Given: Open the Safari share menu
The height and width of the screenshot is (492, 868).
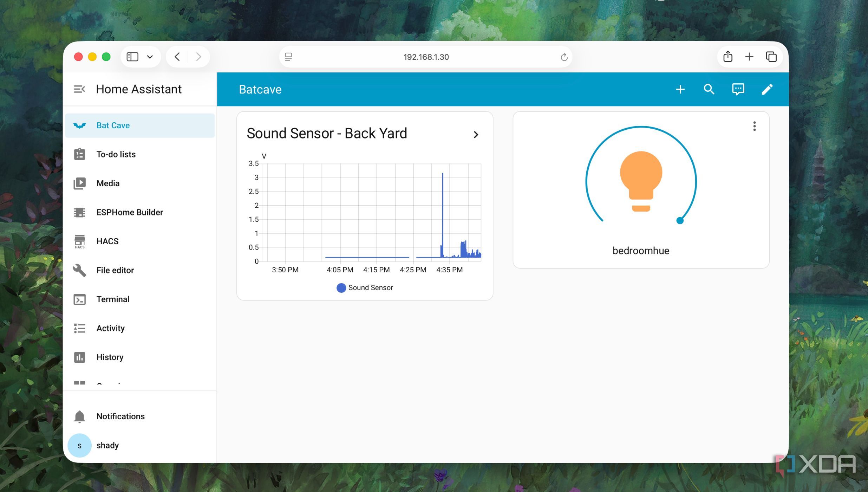Looking at the screenshot, I should 727,57.
